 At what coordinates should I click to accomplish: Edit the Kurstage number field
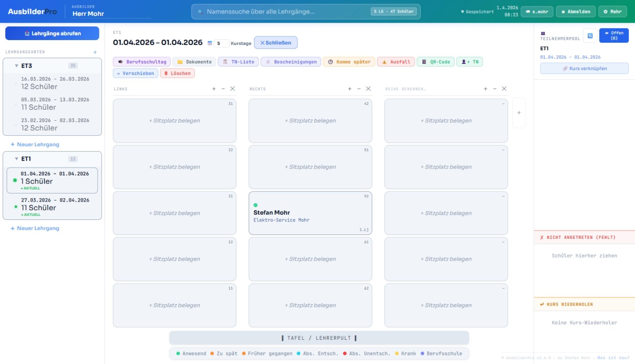click(221, 43)
